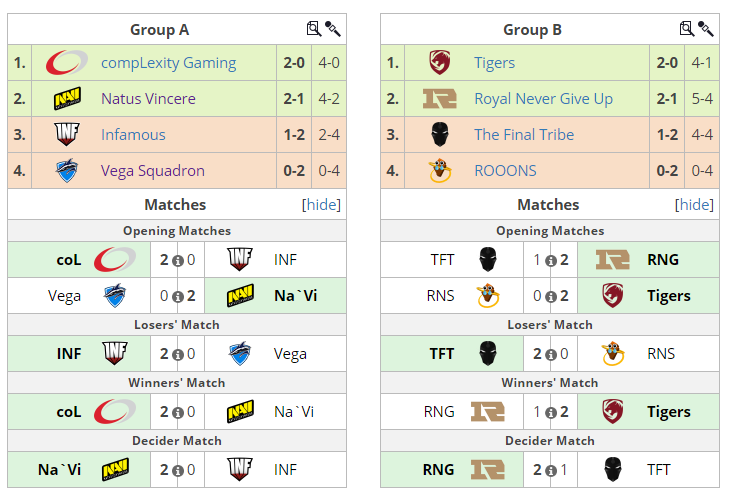Open info icon for RNG vs TFT decider
This screenshot has width=729, height=497.
coord(550,471)
